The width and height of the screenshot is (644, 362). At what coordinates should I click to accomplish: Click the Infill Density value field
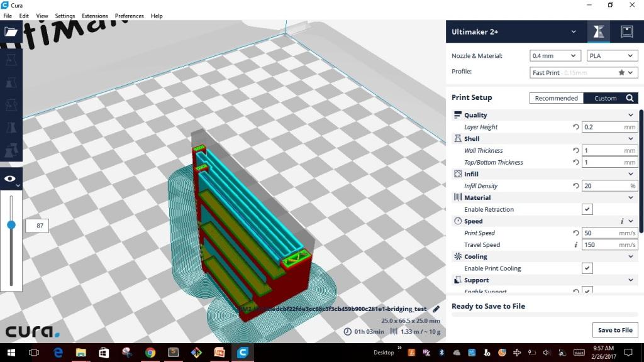[609, 186]
